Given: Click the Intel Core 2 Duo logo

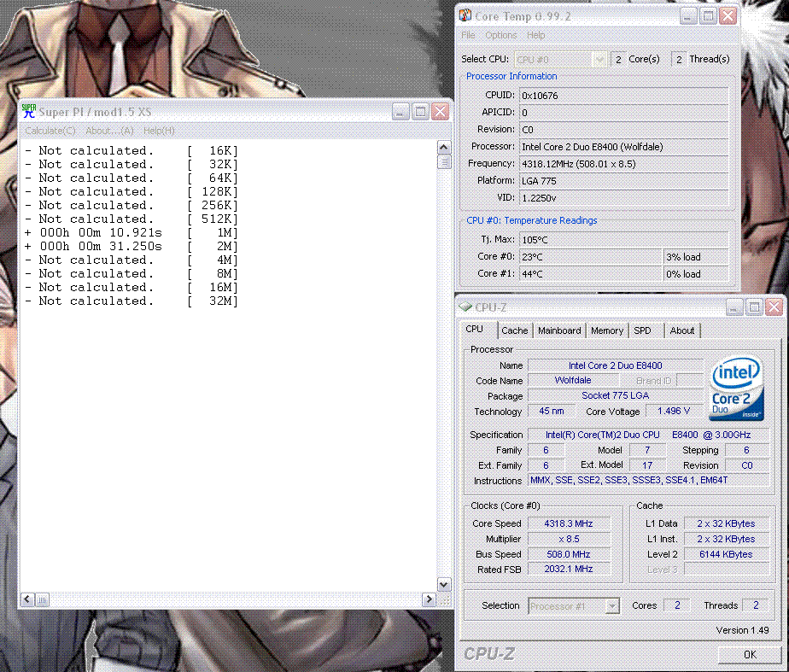Looking at the screenshot, I should coord(737,389).
